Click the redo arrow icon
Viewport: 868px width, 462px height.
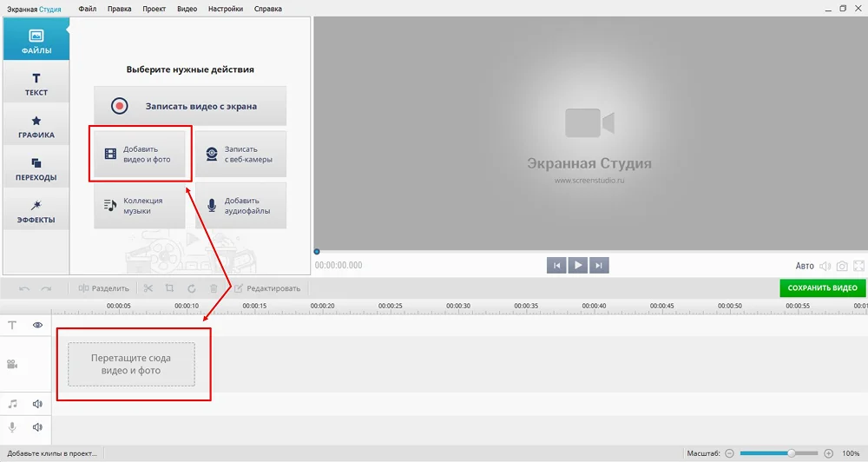tap(47, 288)
